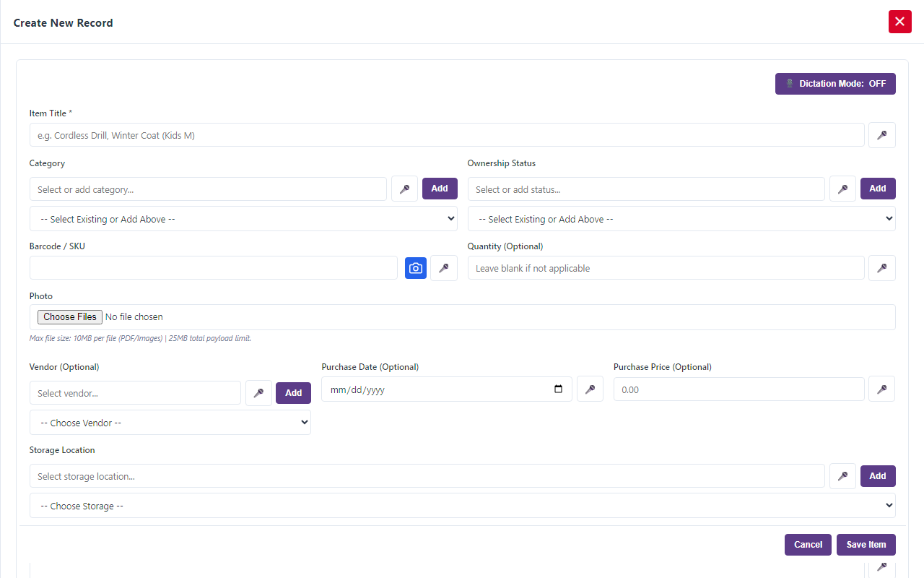Click the 'Create New Record' heading

[64, 22]
